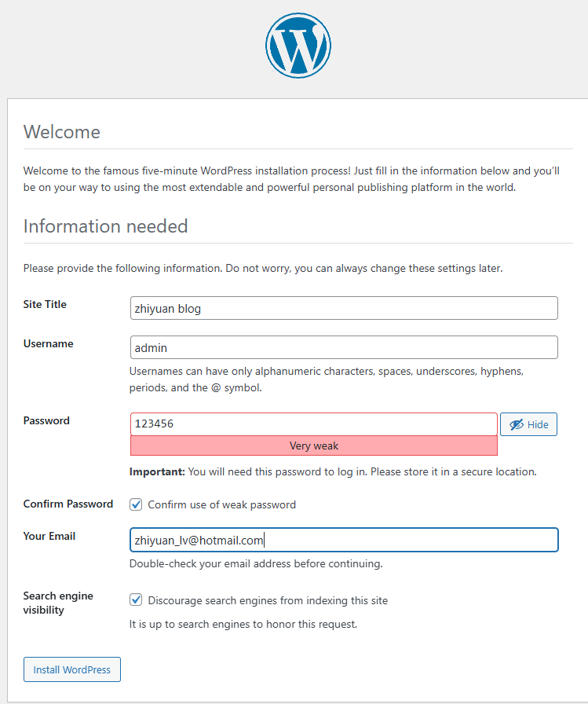This screenshot has height=704, width=588.
Task: Click the Very weak strength indicator
Action: point(313,445)
